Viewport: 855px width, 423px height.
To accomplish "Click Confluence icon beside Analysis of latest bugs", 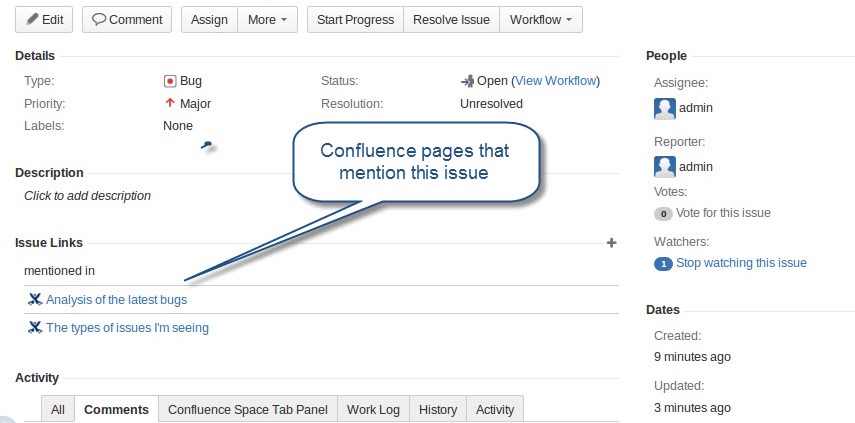I will 35,299.
